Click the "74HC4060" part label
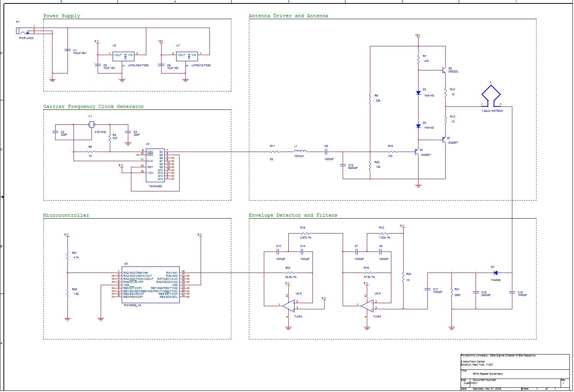Image resolution: width=574 pixels, height=392 pixels. point(155,186)
